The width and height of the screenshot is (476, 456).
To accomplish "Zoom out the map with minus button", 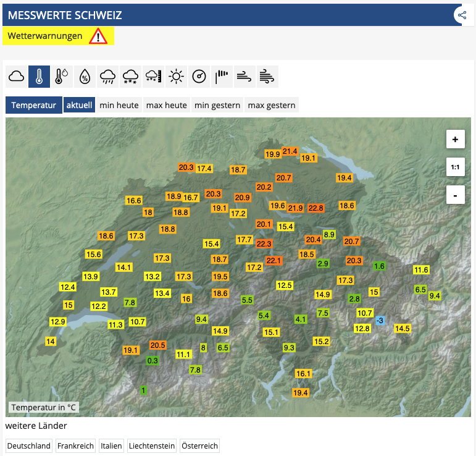I will tap(456, 195).
